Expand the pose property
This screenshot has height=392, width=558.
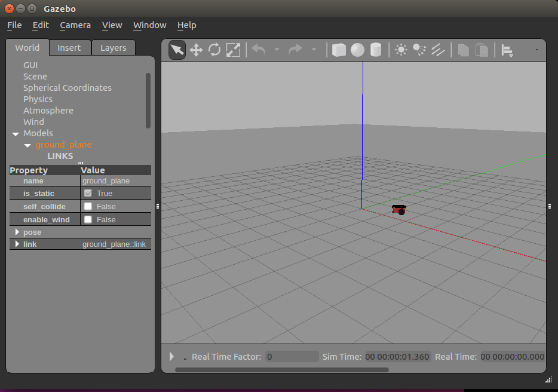pyautogui.click(x=17, y=232)
